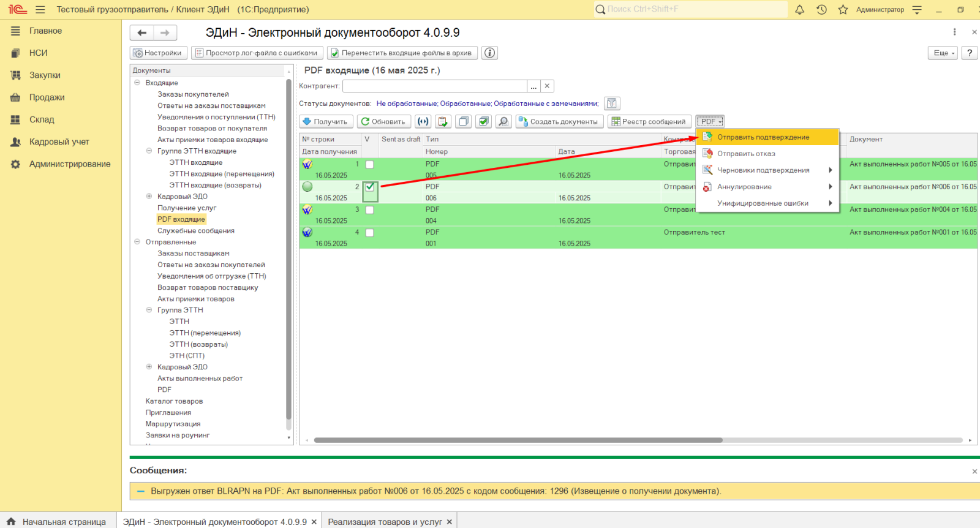The image size is (980, 528).
Task: Open the PDF dropdown button
Action: pos(710,121)
